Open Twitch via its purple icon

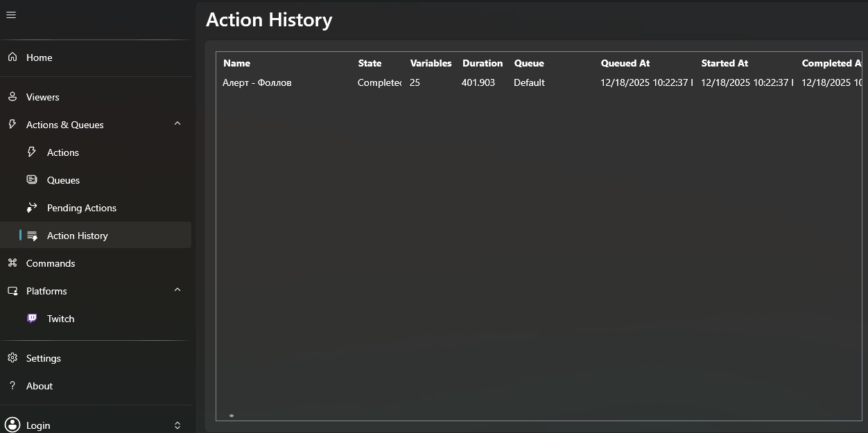pos(32,319)
